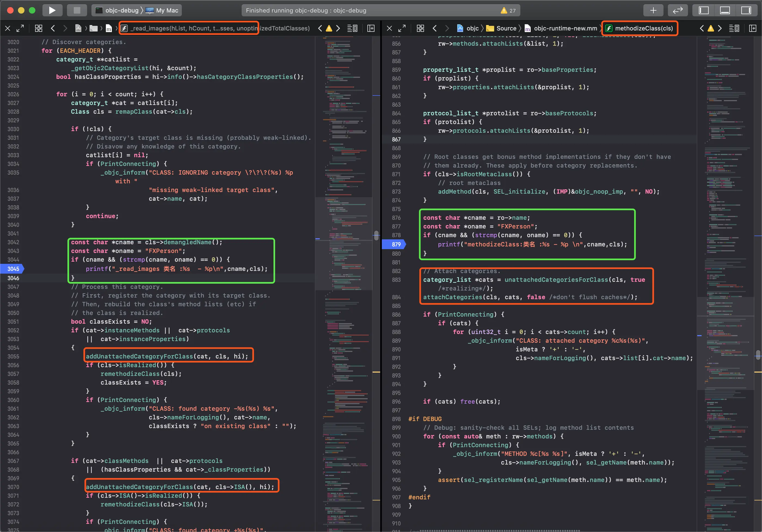Click line number 3046 in gutter
This screenshot has height=532, width=762.
(13, 278)
